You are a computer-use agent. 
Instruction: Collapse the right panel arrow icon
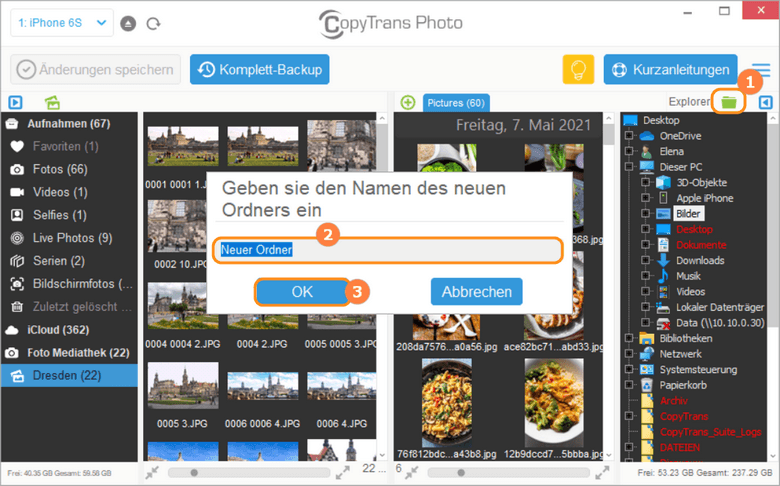point(766,102)
